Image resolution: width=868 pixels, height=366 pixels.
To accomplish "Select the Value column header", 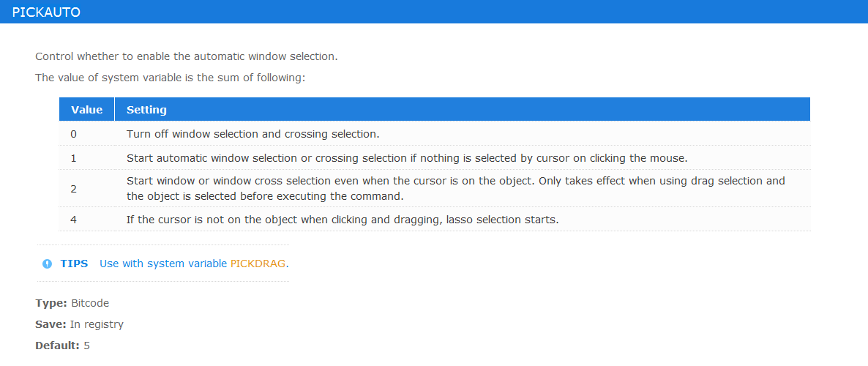I will point(87,110).
